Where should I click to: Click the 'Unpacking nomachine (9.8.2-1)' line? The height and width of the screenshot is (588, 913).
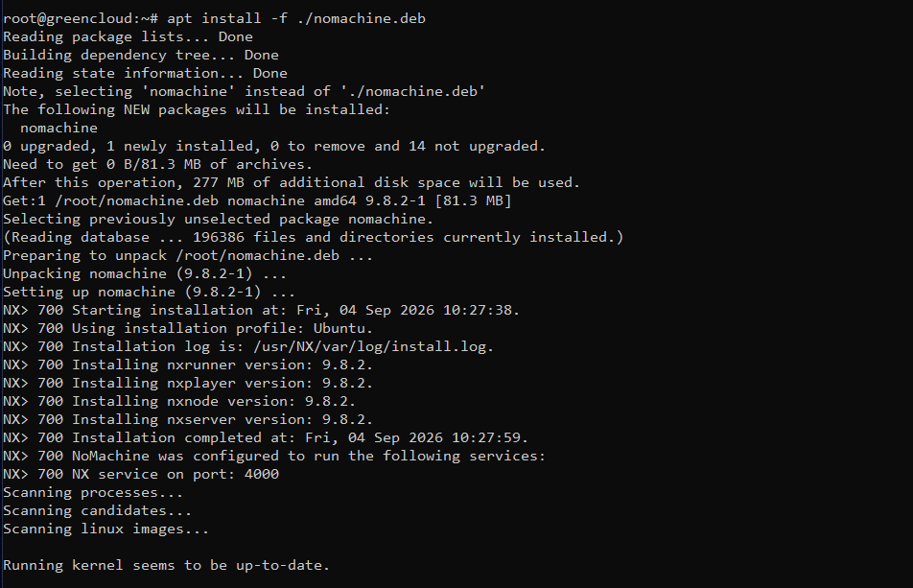tap(145, 273)
